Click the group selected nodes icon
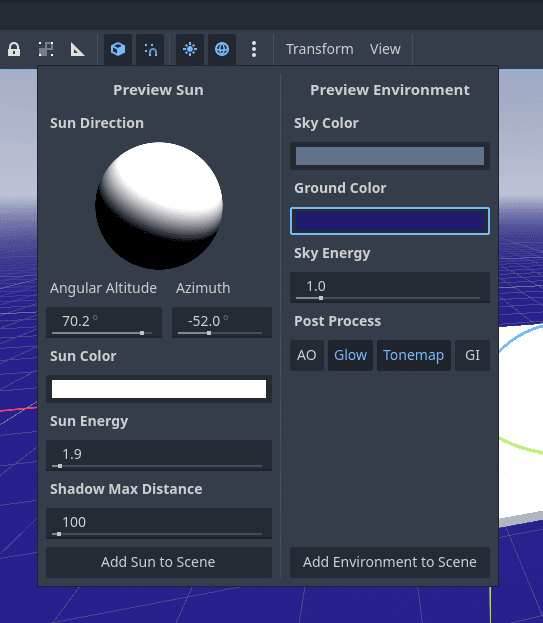This screenshot has width=543, height=623. pos(46,50)
